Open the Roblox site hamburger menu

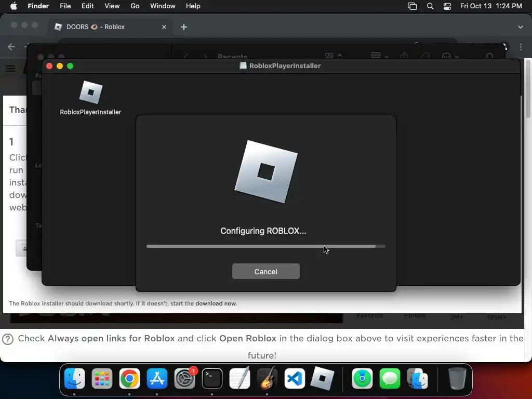click(x=10, y=68)
